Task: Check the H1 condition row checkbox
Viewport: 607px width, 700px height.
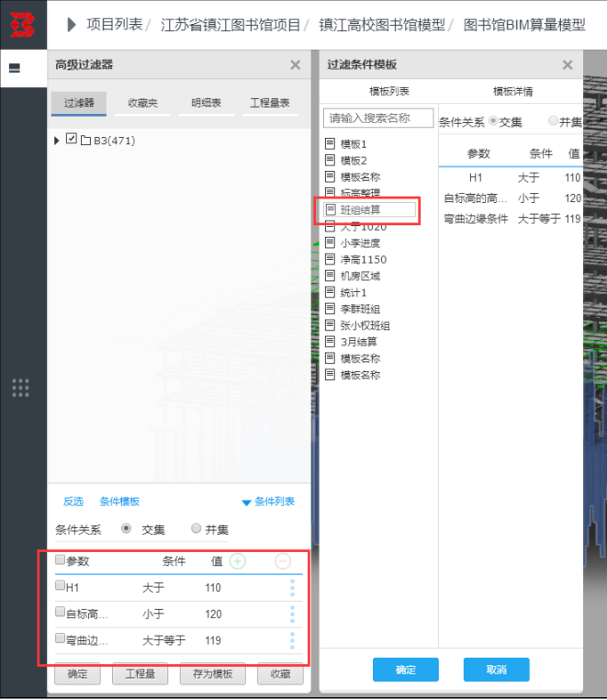Action: pos(60,585)
